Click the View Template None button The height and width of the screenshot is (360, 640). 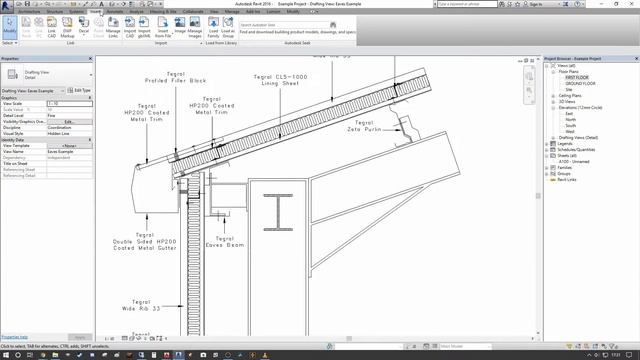[69, 146]
